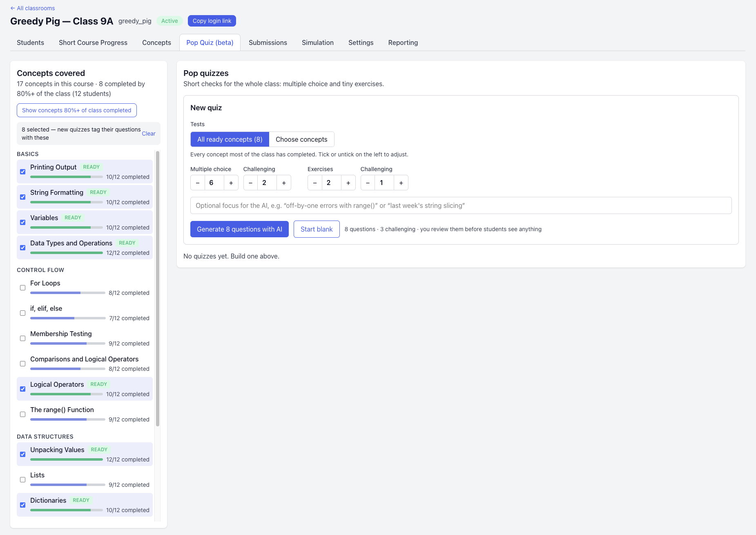Generate 8 questions with AI
Image resolution: width=756 pixels, height=535 pixels.
239,229
